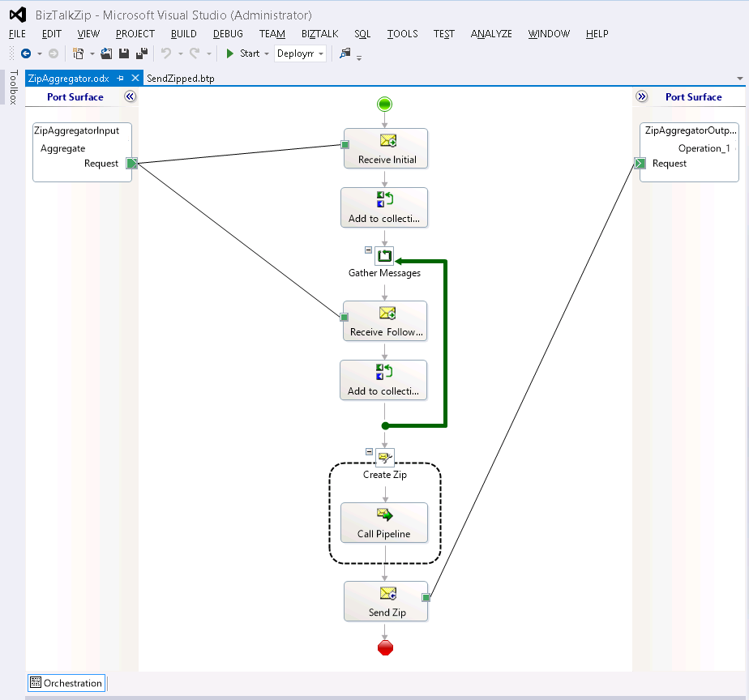The width and height of the screenshot is (749, 700).
Task: Open the DEBUG menu
Action: tap(228, 34)
